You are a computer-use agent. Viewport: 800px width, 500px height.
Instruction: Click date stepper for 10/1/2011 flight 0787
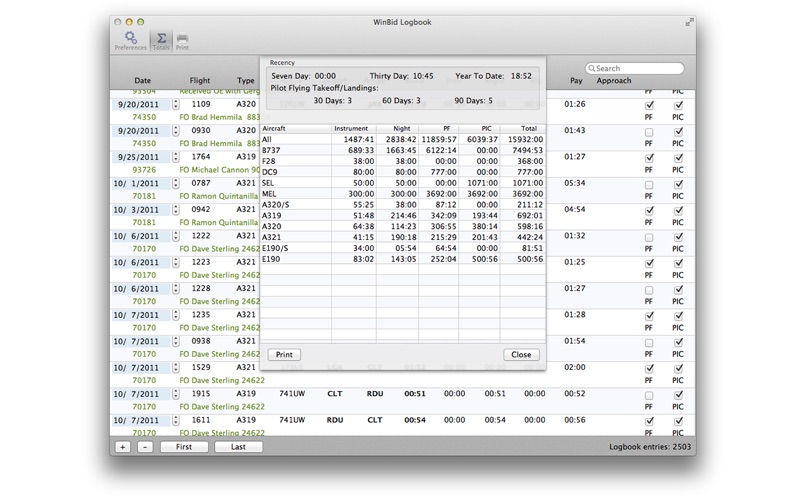pos(176,184)
